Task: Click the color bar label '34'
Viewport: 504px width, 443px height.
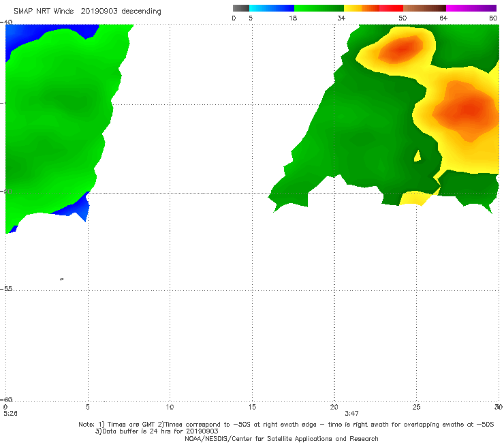Action: (341, 18)
